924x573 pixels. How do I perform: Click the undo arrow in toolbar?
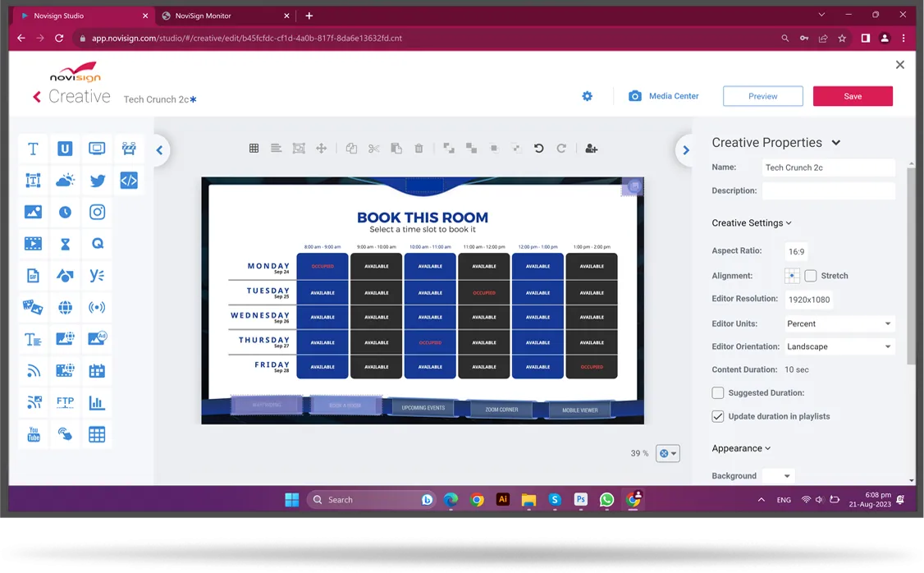click(x=539, y=149)
